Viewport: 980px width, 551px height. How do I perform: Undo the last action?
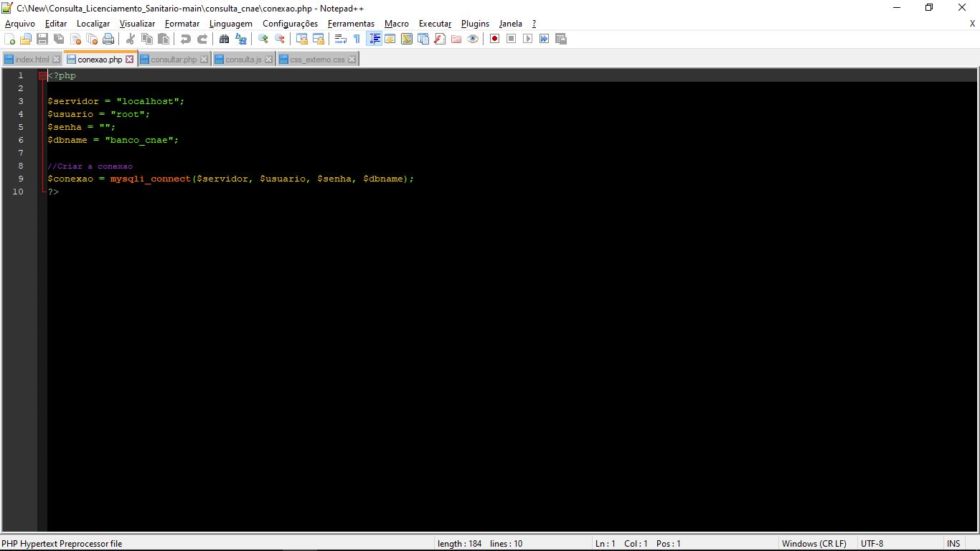click(x=185, y=39)
